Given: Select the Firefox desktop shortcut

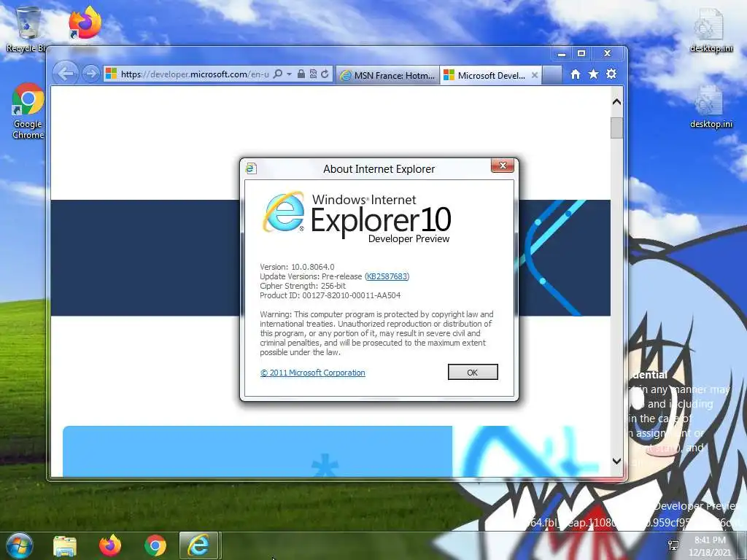Looking at the screenshot, I should [x=85, y=24].
